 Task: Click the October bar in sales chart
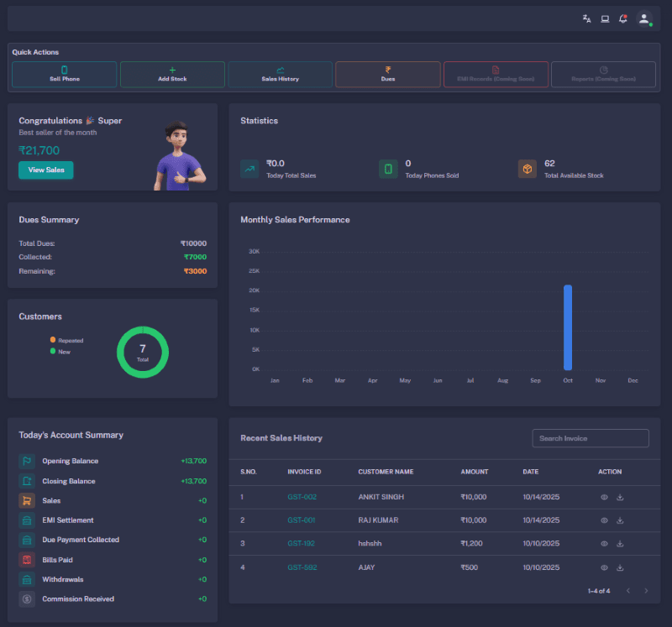point(568,327)
